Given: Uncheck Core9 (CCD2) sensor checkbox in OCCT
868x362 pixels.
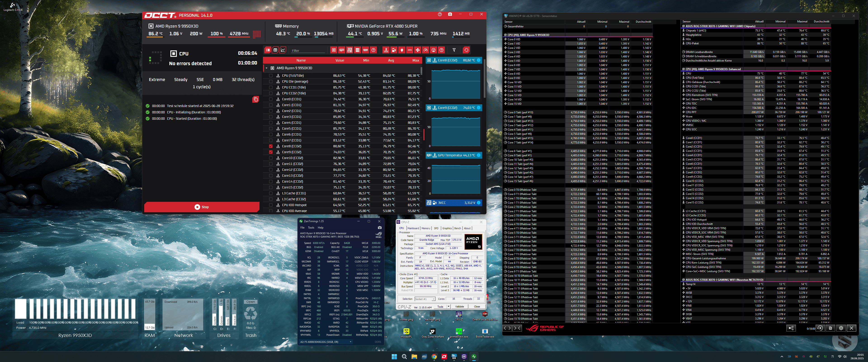Looking at the screenshot, I should pos(271,152).
